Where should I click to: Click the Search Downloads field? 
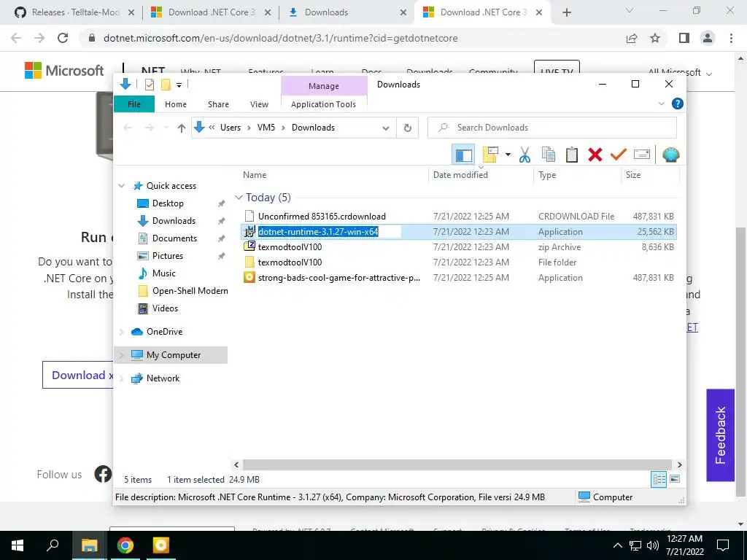(551, 128)
